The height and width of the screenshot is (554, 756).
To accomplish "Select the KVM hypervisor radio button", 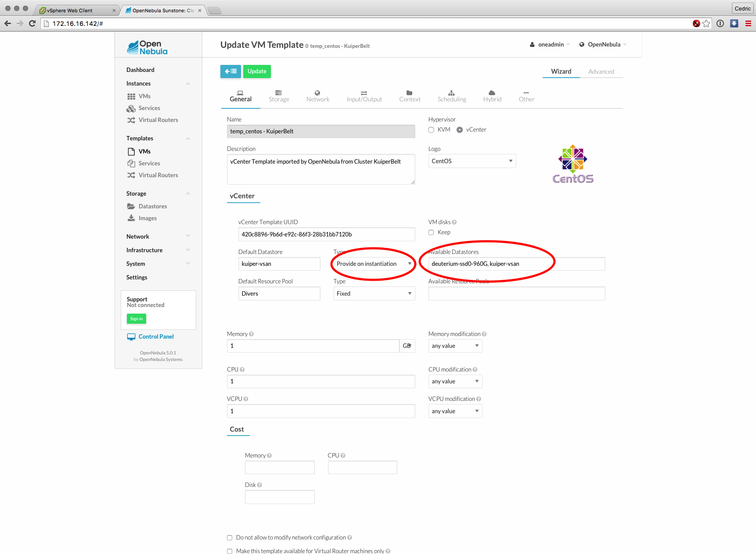I will pos(431,130).
